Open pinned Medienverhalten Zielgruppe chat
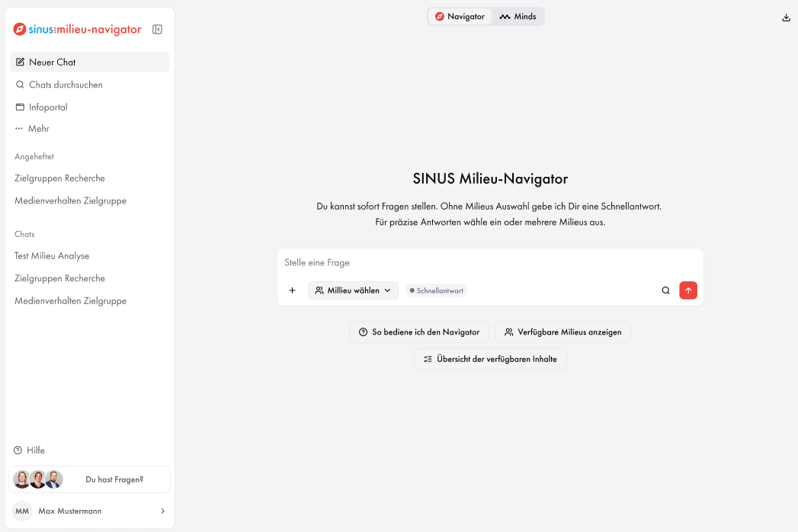Image resolution: width=798 pixels, height=532 pixels. pos(70,200)
